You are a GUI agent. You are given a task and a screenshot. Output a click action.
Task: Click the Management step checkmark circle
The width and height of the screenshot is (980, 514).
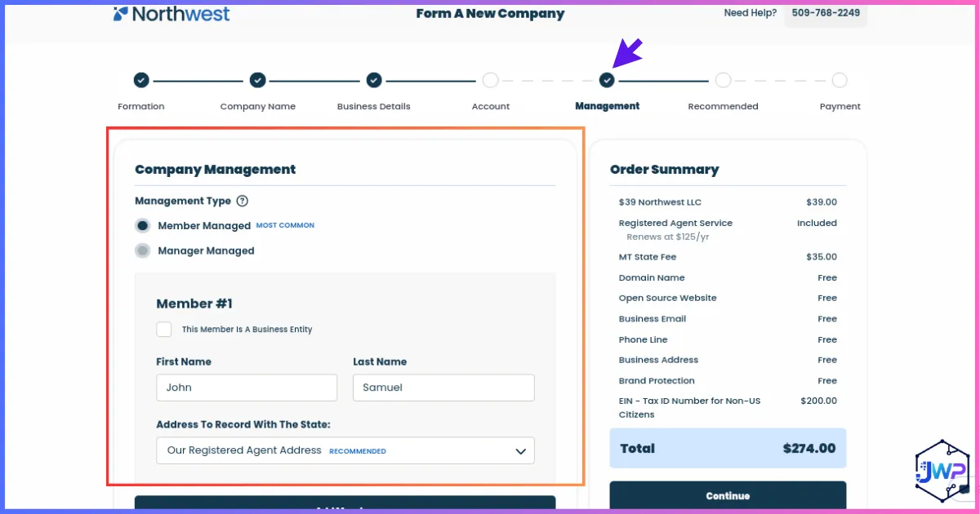pyautogui.click(x=607, y=80)
